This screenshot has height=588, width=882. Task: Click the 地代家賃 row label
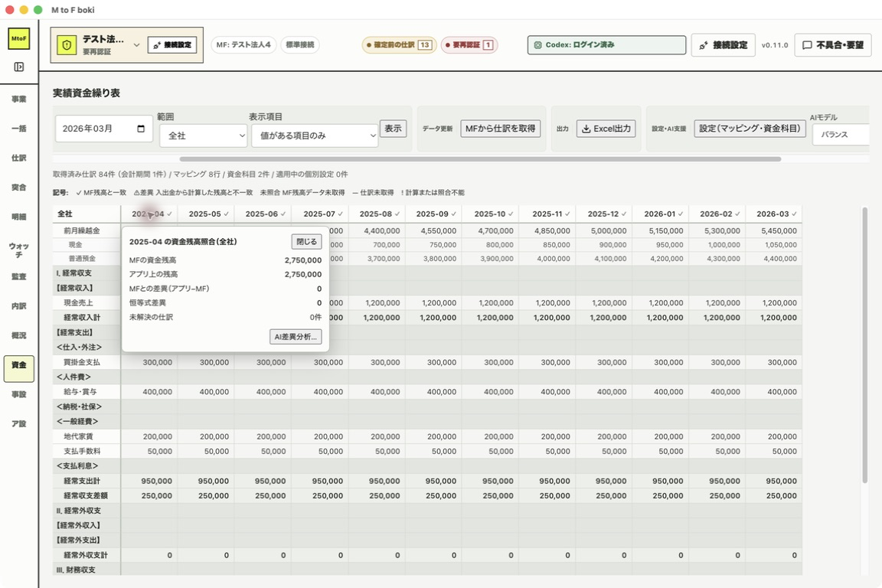point(78,436)
